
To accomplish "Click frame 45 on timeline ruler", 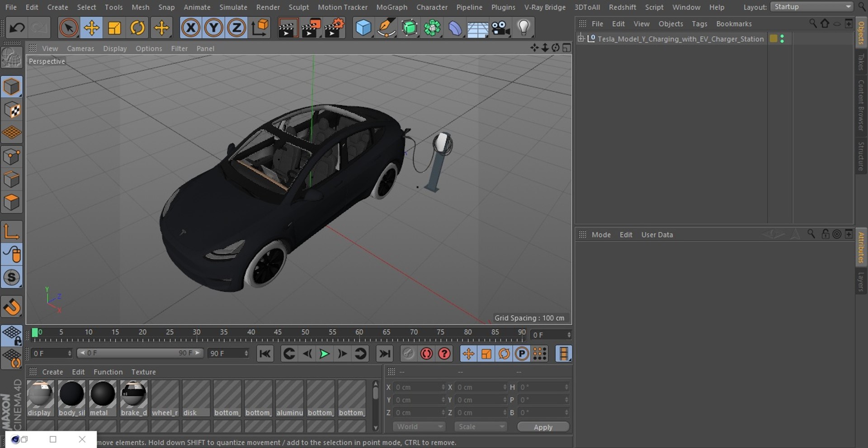I will 278,335.
